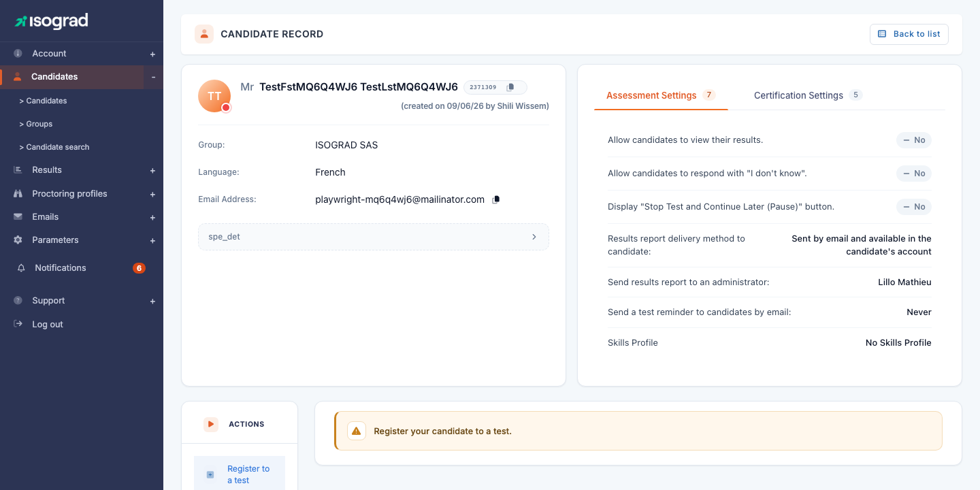Expand the Emails menu plus sign

pos(152,218)
